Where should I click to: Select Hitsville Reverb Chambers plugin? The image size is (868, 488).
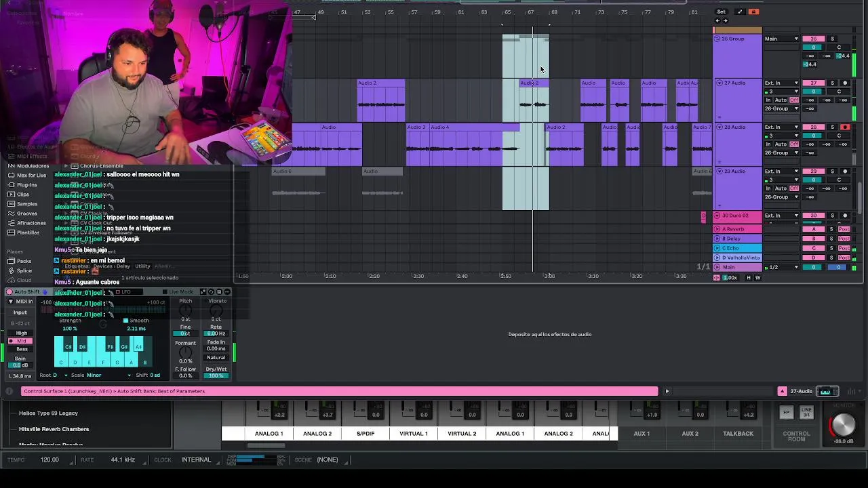[54, 429]
